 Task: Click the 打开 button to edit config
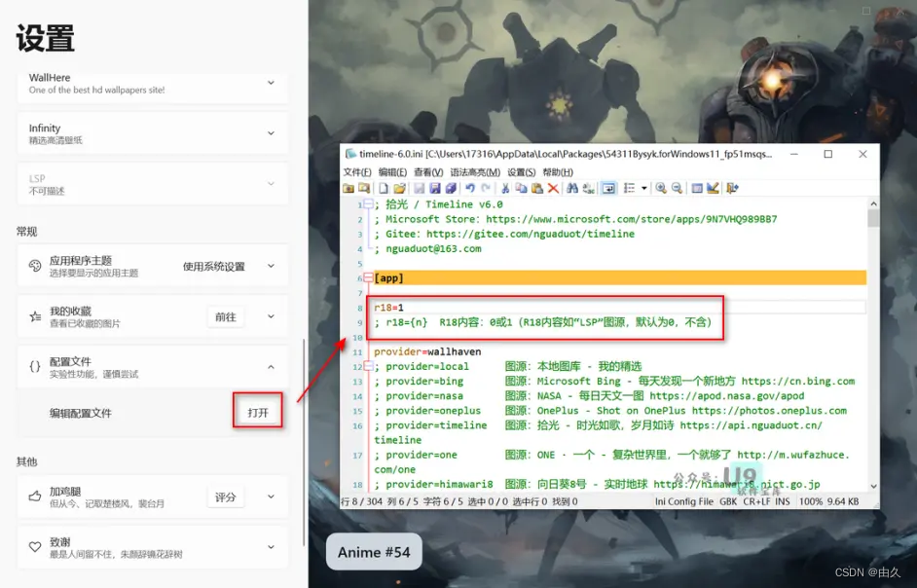(x=256, y=411)
